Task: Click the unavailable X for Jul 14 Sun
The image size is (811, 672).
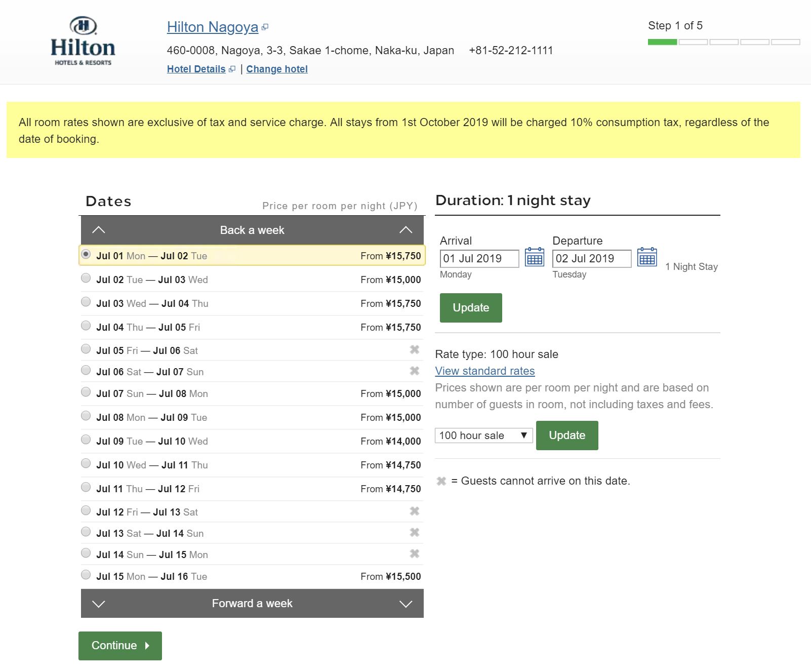Action: (x=415, y=554)
